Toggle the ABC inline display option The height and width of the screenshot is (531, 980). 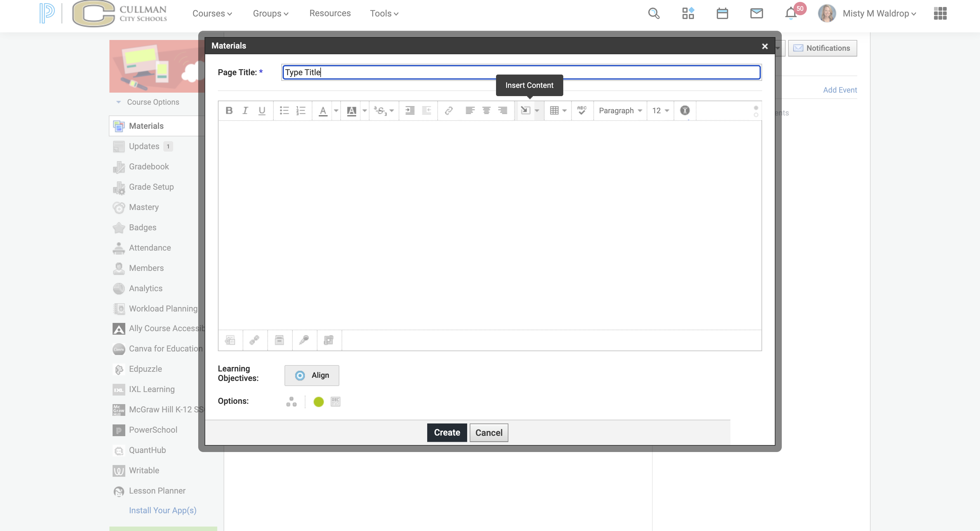click(x=336, y=402)
